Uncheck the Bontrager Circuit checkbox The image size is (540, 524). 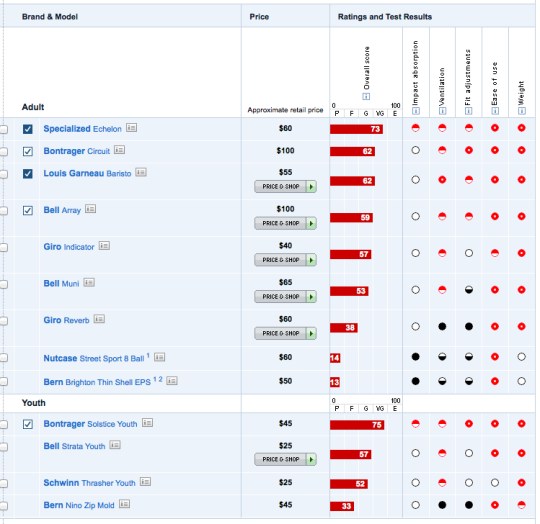pyautogui.click(x=28, y=151)
